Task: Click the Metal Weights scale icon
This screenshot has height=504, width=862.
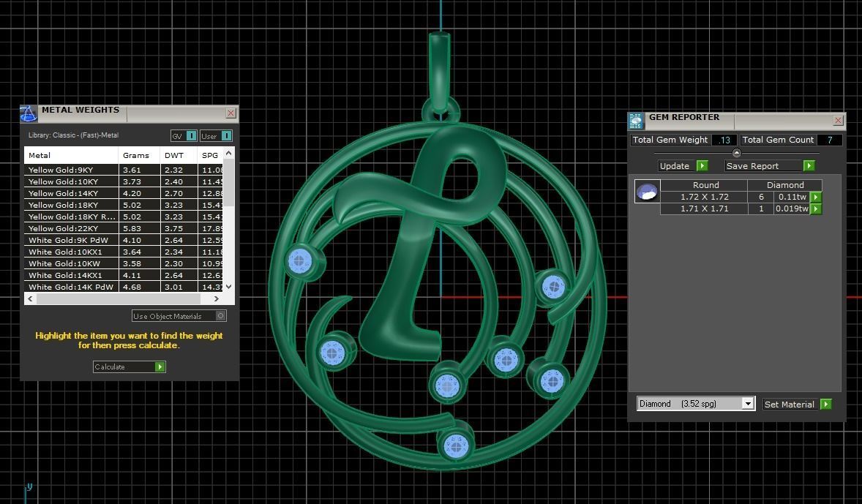Action: 29,114
